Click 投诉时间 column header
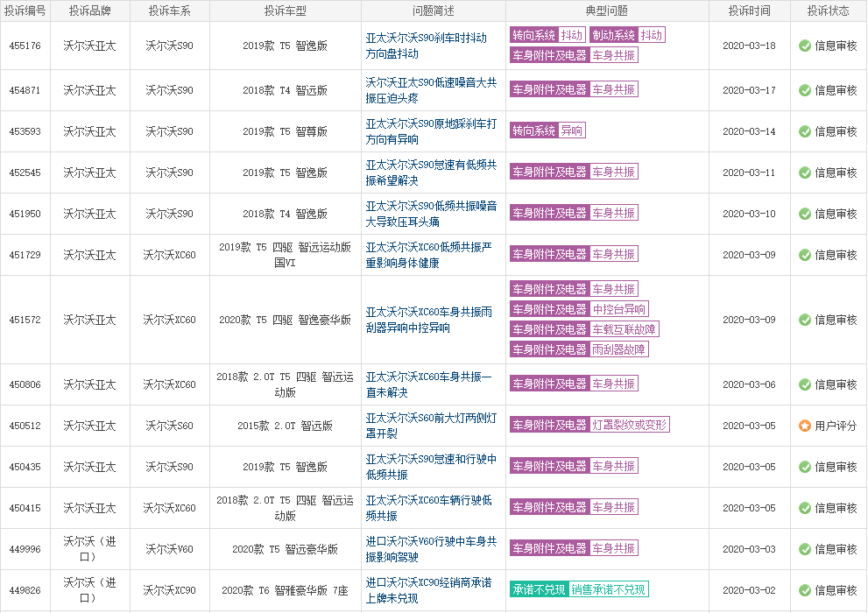The height and width of the screenshot is (613, 868). tap(749, 11)
